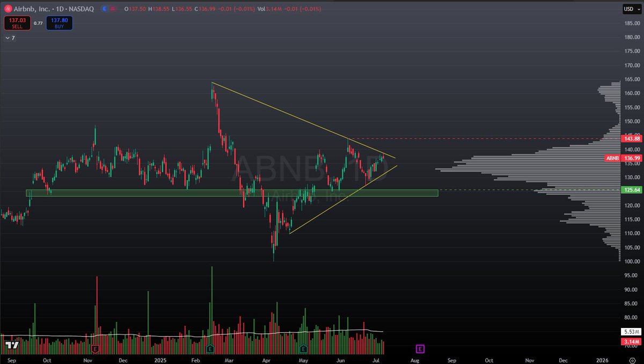Click the 185.00 price axis label
This screenshot has height=364, width=644.
pos(632,23)
